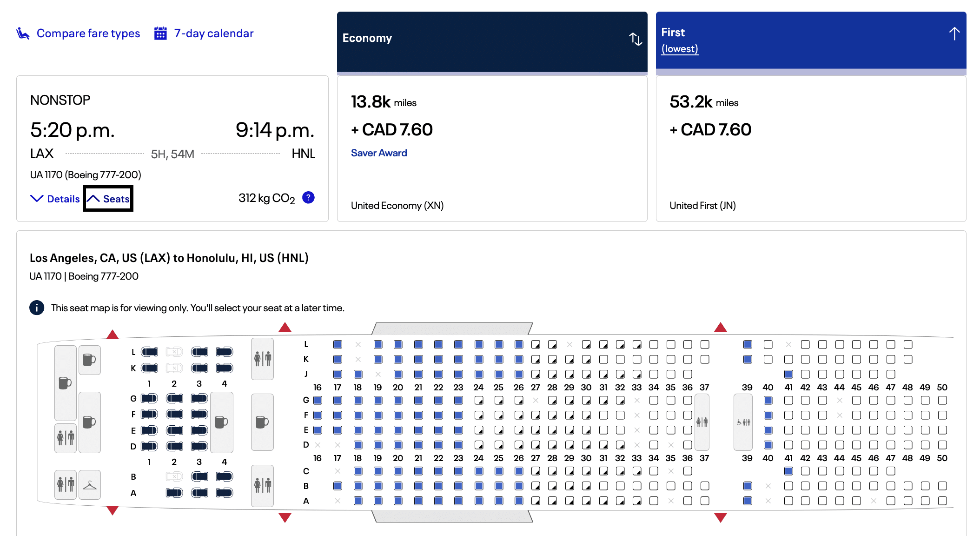Viewport: 980px width, 536px height.
Task: Click the accessible lavatory icon near row 39
Action: pyautogui.click(x=743, y=422)
